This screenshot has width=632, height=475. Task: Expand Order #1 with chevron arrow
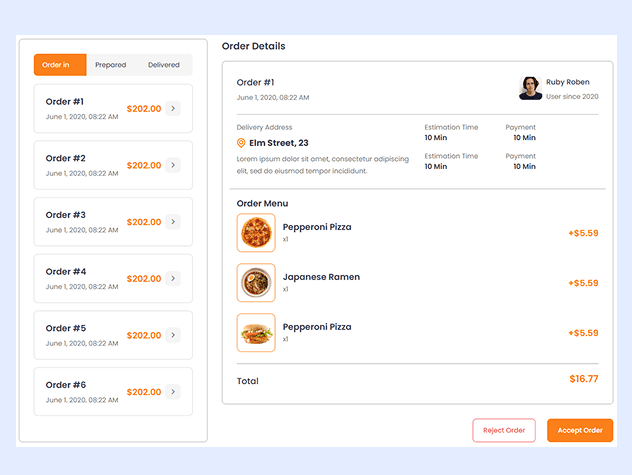pos(173,108)
